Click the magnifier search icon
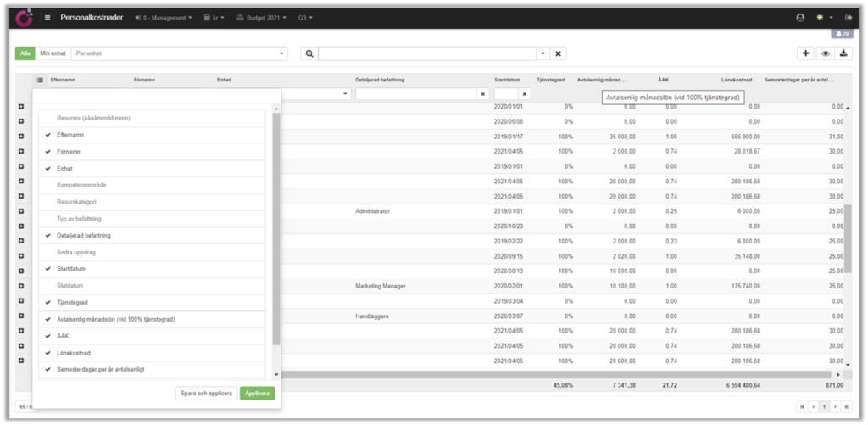Screen dimensions: 868x425 click(x=309, y=53)
